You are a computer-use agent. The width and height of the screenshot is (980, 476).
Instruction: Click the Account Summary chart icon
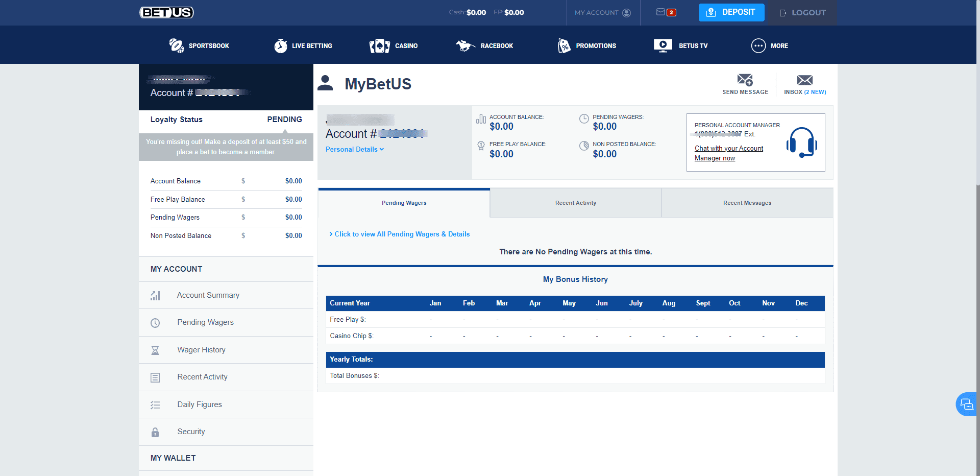[x=155, y=295]
